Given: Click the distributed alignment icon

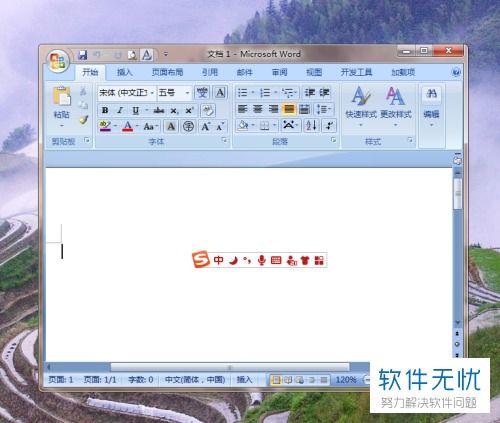Looking at the screenshot, I should [304, 109].
